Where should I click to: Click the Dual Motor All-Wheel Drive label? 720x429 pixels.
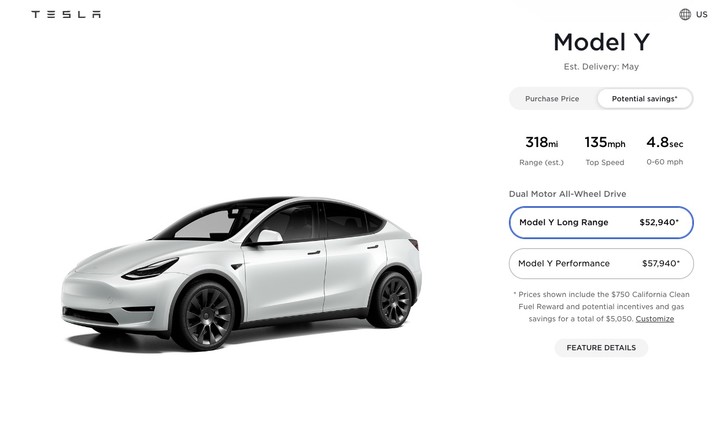(568, 194)
